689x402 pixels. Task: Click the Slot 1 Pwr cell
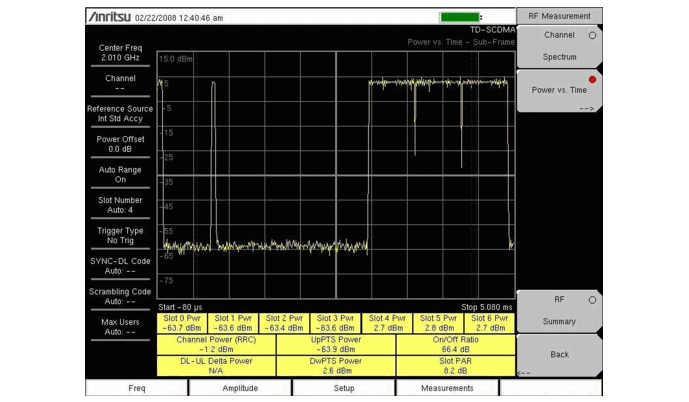233,323
